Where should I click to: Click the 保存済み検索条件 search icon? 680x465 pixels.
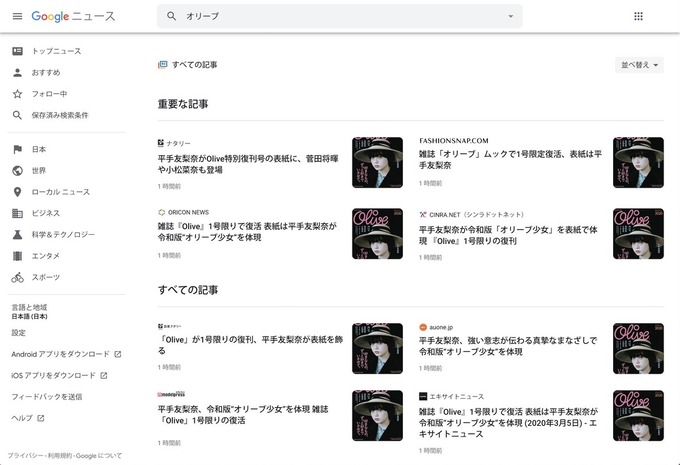(17, 115)
